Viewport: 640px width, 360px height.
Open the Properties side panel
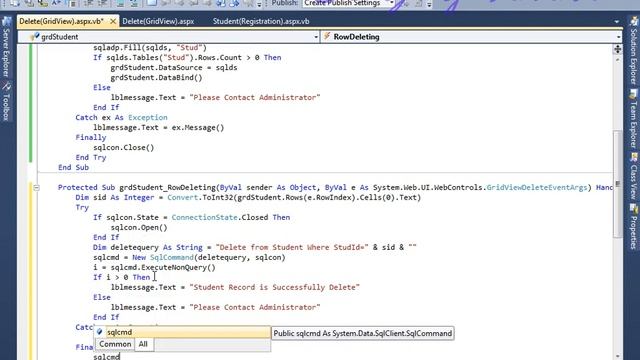tap(633, 227)
